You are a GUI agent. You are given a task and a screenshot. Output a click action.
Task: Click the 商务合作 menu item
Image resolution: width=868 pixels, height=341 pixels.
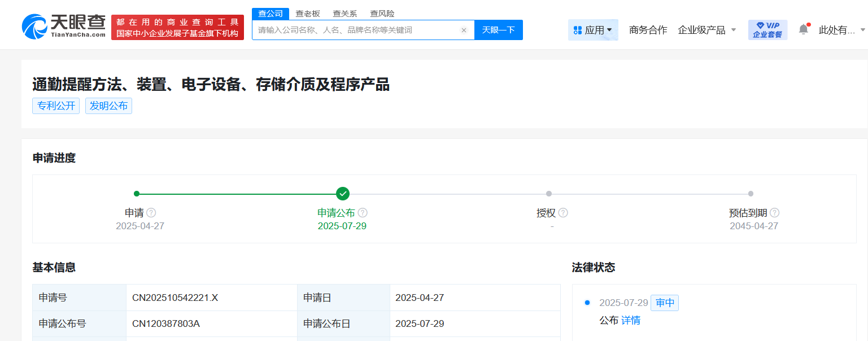(648, 29)
